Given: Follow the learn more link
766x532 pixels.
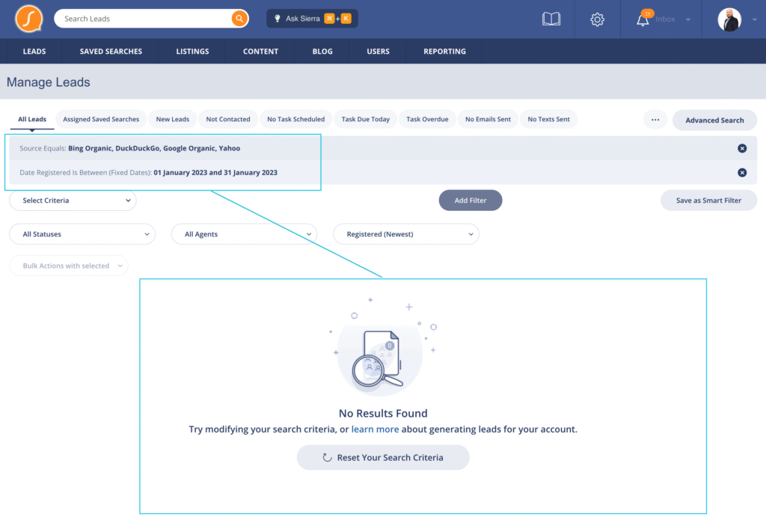Looking at the screenshot, I should (375, 429).
